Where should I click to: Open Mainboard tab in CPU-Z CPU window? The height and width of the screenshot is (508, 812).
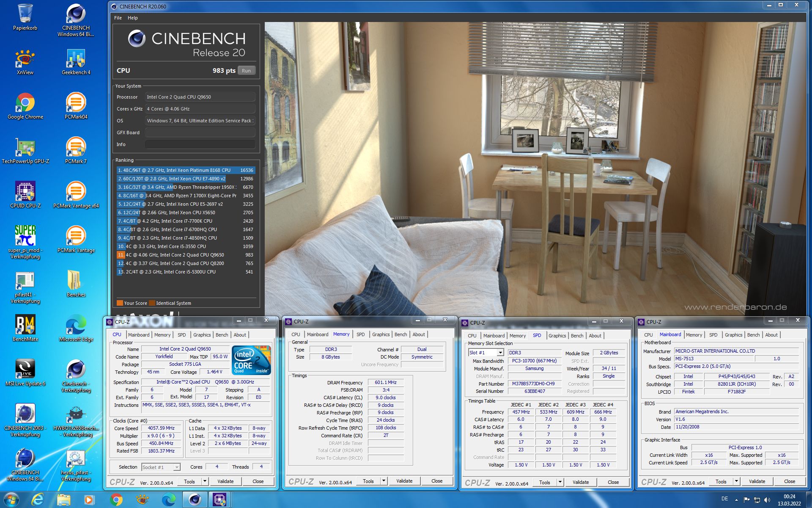click(139, 335)
